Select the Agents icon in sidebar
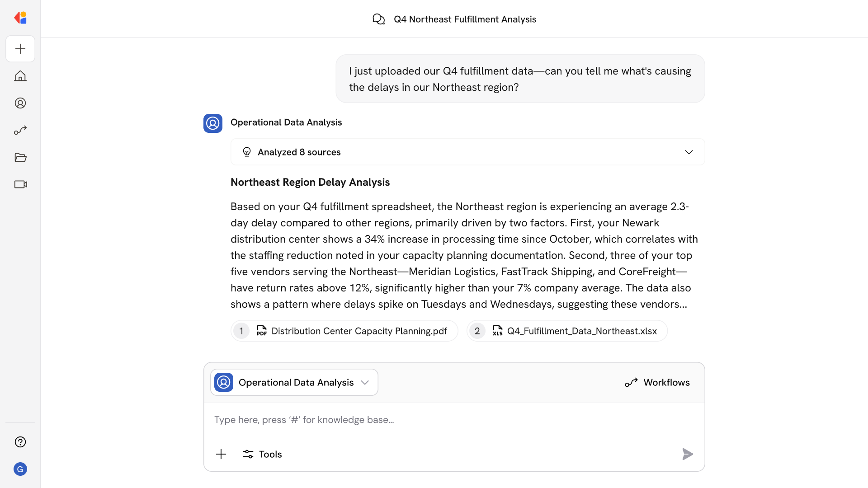Viewport: 868px width, 488px height. [x=20, y=103]
